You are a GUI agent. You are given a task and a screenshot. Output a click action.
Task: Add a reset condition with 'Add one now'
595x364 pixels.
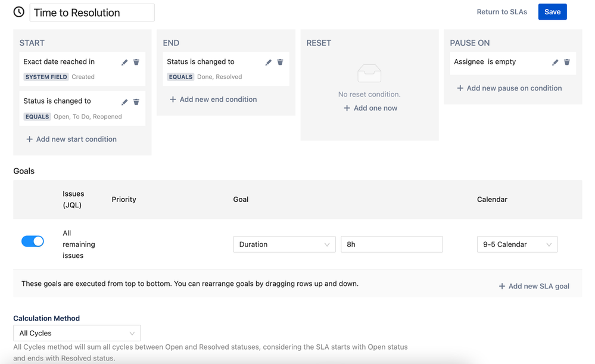(370, 108)
